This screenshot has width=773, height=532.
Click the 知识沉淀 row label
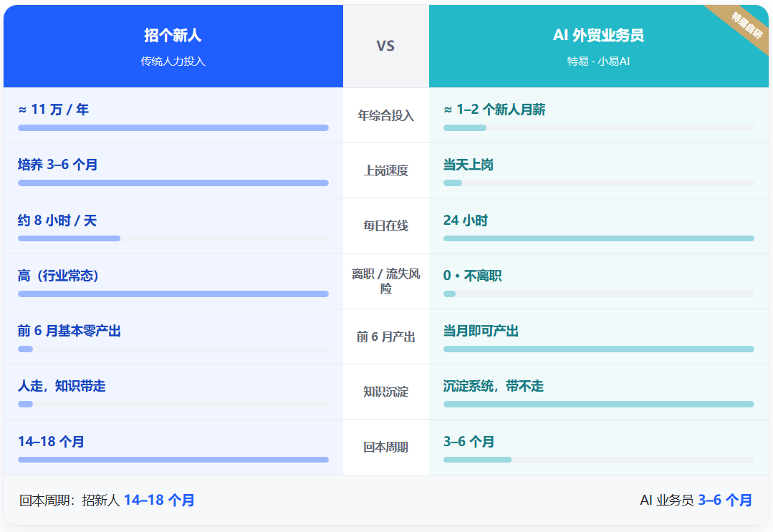click(385, 392)
